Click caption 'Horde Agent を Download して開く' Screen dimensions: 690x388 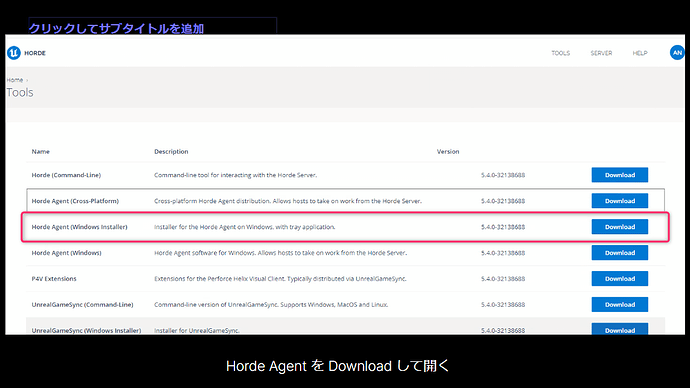(338, 366)
